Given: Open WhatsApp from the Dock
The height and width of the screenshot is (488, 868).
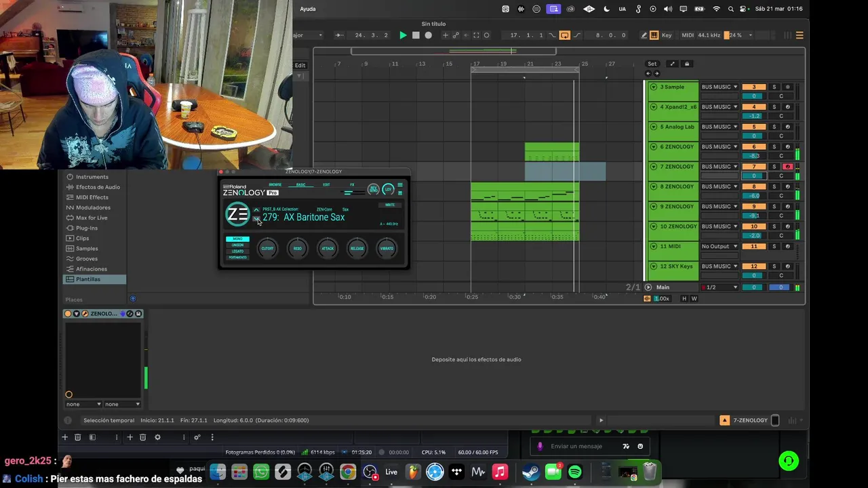Looking at the screenshot, I should click(261, 472).
